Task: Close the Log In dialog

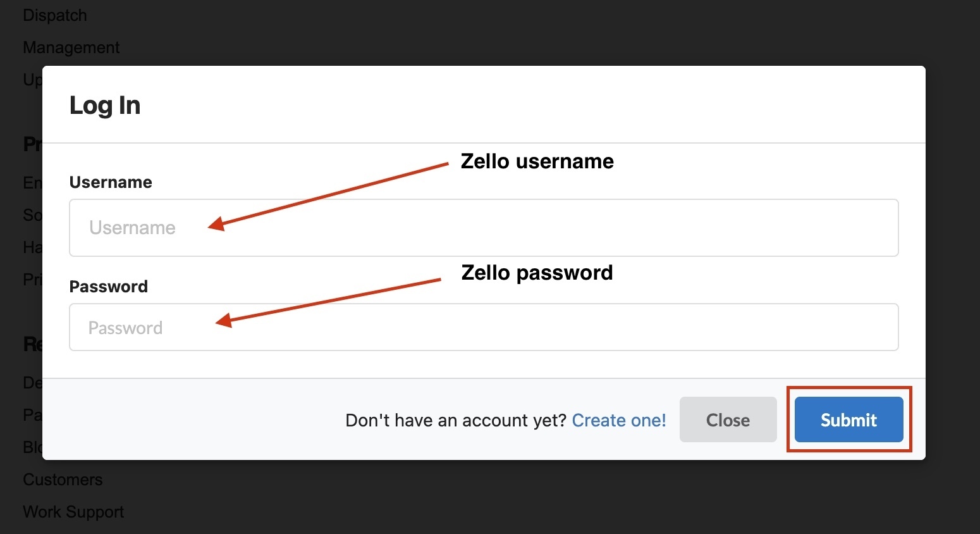Action: pos(728,419)
